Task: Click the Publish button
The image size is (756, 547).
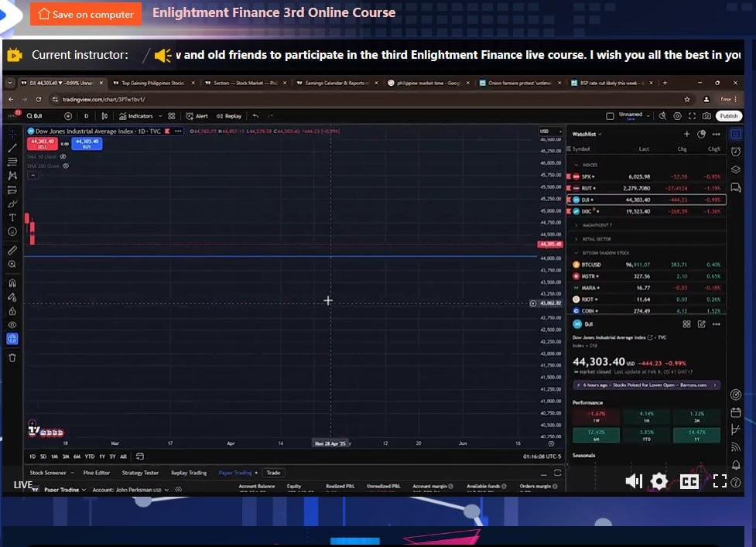Action: tap(728, 116)
